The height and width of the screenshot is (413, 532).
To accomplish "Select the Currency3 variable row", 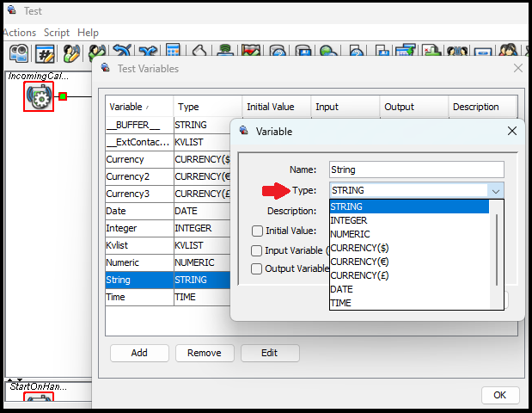I will (x=168, y=194).
